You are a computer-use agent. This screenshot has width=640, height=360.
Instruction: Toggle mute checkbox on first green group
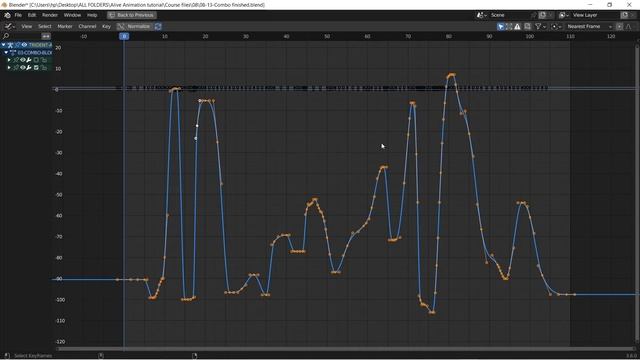[x=36, y=60]
